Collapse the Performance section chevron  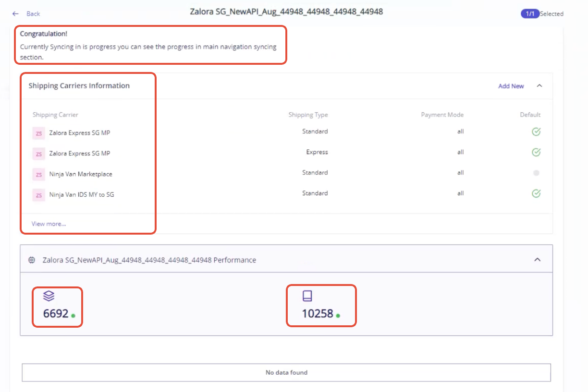(538, 260)
